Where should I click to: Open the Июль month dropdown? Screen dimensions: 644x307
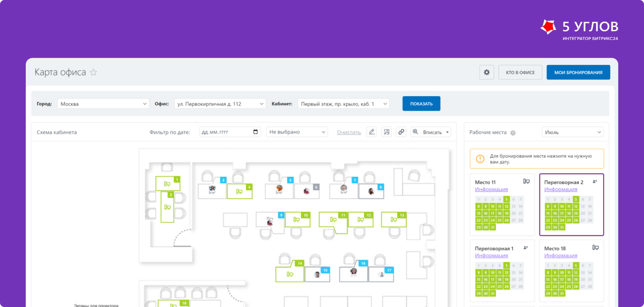click(x=573, y=132)
